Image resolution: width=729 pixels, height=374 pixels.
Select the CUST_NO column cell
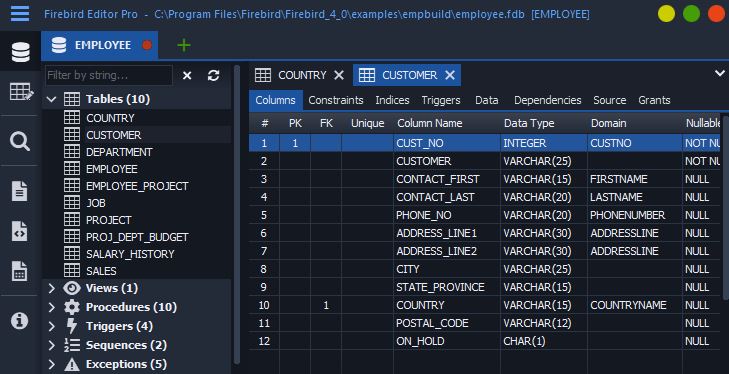point(447,143)
